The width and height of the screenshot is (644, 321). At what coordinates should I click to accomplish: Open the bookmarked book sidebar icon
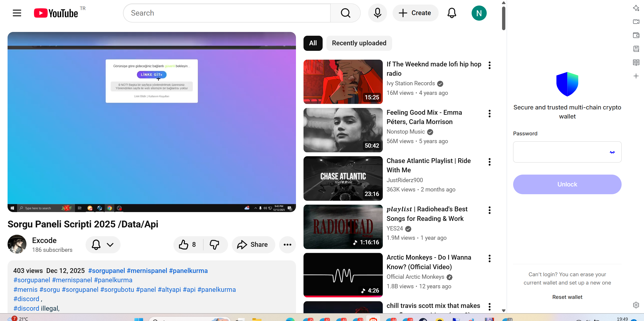pos(636,49)
